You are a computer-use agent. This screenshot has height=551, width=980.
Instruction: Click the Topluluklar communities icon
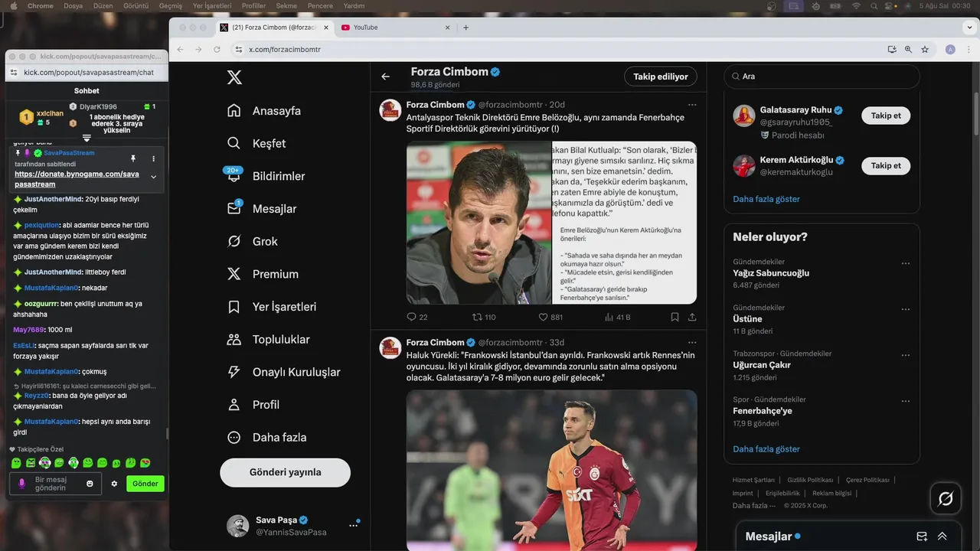(234, 339)
